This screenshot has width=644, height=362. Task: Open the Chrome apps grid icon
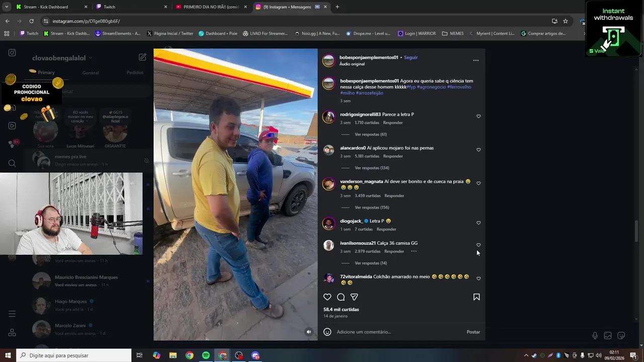(7, 34)
